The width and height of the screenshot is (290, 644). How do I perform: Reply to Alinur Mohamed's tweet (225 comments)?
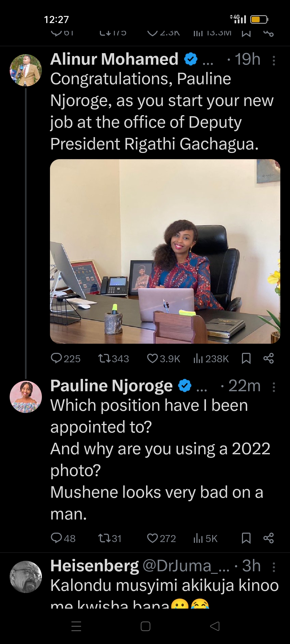coord(57,358)
